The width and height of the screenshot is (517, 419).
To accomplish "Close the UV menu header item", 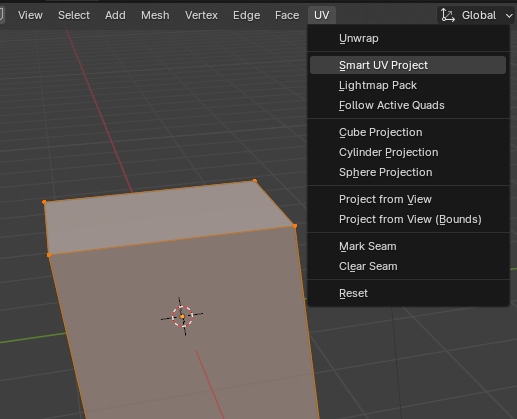I will [322, 15].
